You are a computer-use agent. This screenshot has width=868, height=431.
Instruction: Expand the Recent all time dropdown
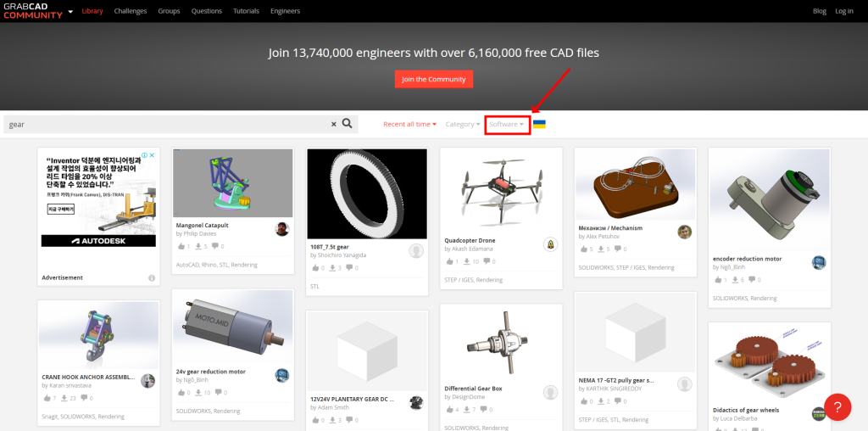[x=409, y=124]
